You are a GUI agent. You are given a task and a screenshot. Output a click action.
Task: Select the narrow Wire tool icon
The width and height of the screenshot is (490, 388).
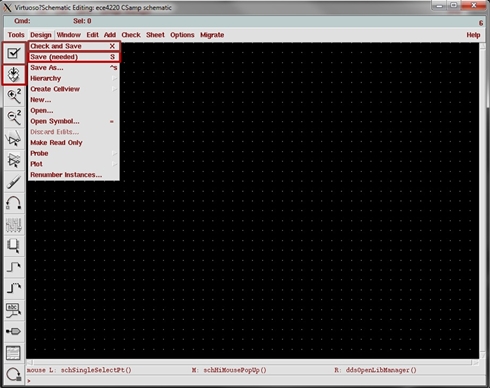(14, 267)
